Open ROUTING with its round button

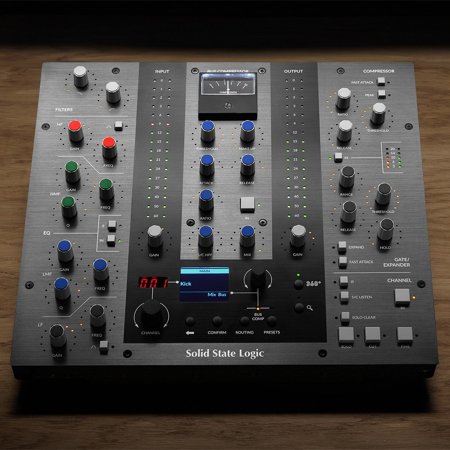(244, 321)
